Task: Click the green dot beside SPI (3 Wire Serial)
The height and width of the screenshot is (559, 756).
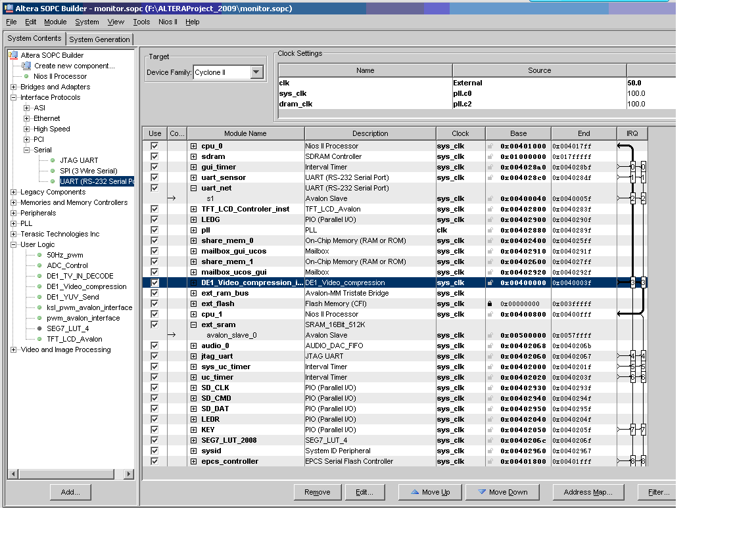Action: 53,171
